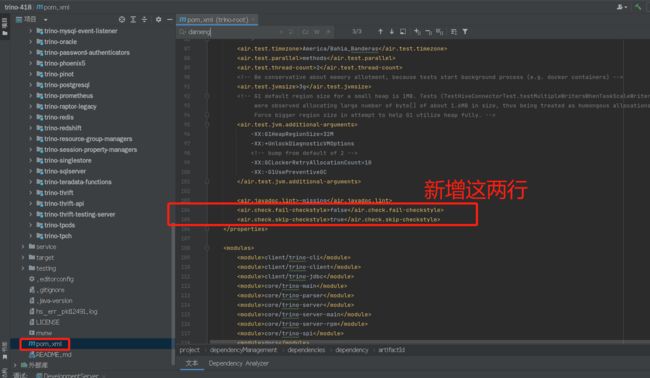Select trino-redshift module in tree

(63, 128)
